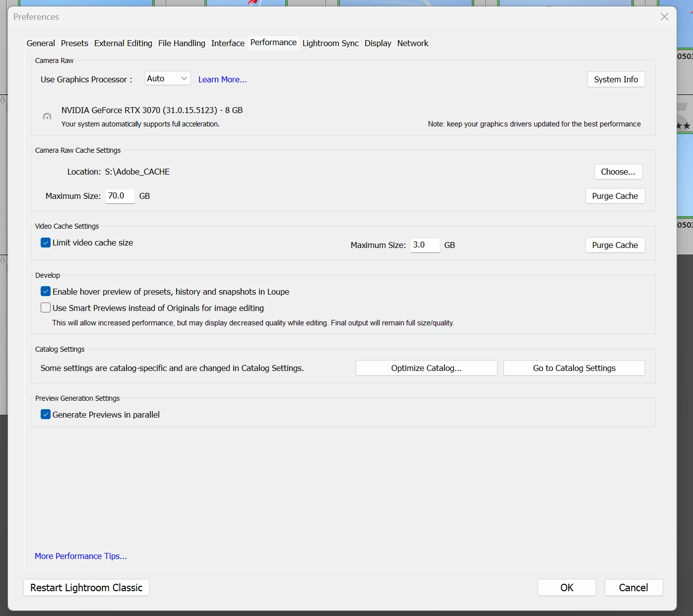Screen dimensions: 693x616
Task: Open the Lightroom Sync tab
Action: coord(330,43)
